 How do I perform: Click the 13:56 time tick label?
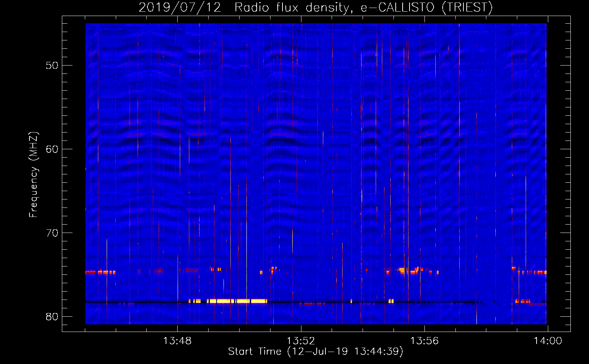click(424, 341)
